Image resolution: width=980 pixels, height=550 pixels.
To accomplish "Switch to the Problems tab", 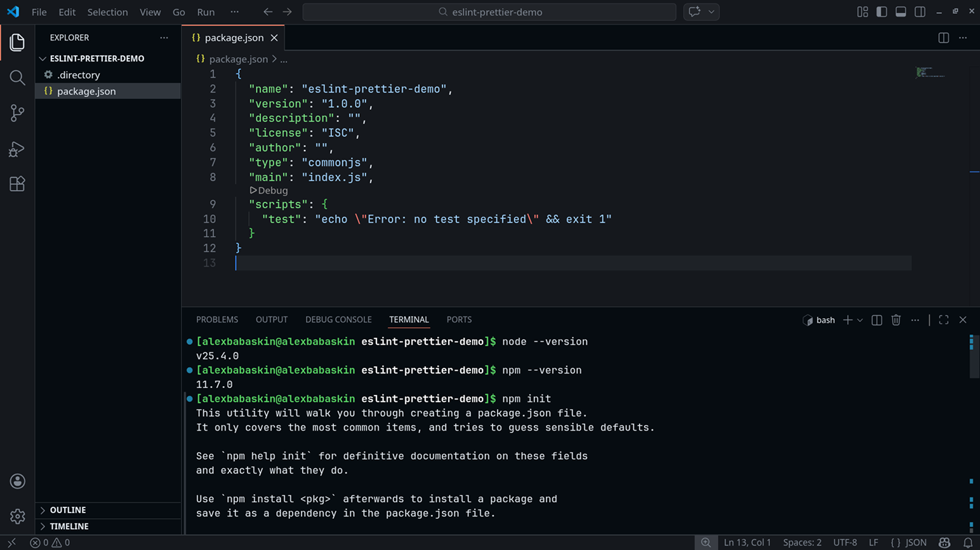I will tap(217, 320).
